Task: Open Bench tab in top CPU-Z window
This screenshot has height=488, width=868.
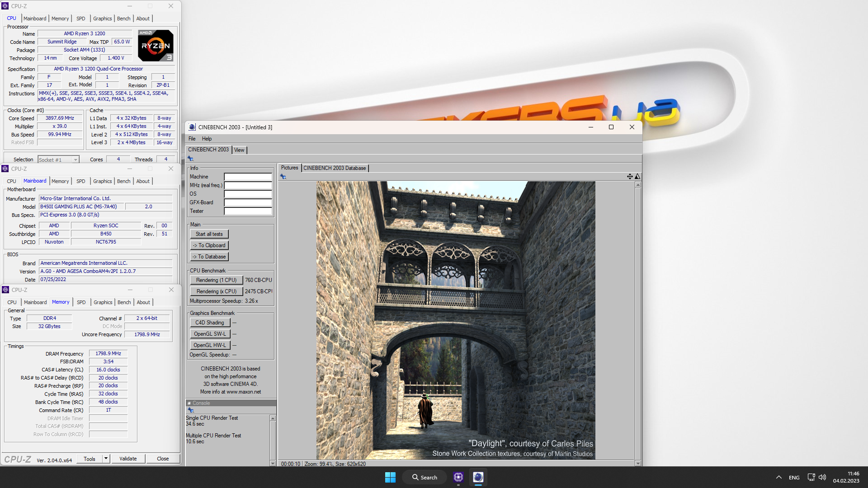Action: (123, 19)
